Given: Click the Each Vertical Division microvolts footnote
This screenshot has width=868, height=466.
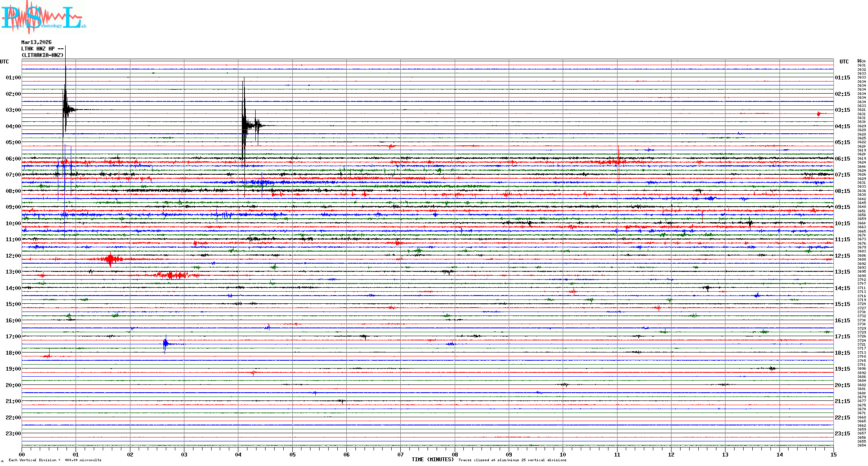Looking at the screenshot, I should point(55,460).
